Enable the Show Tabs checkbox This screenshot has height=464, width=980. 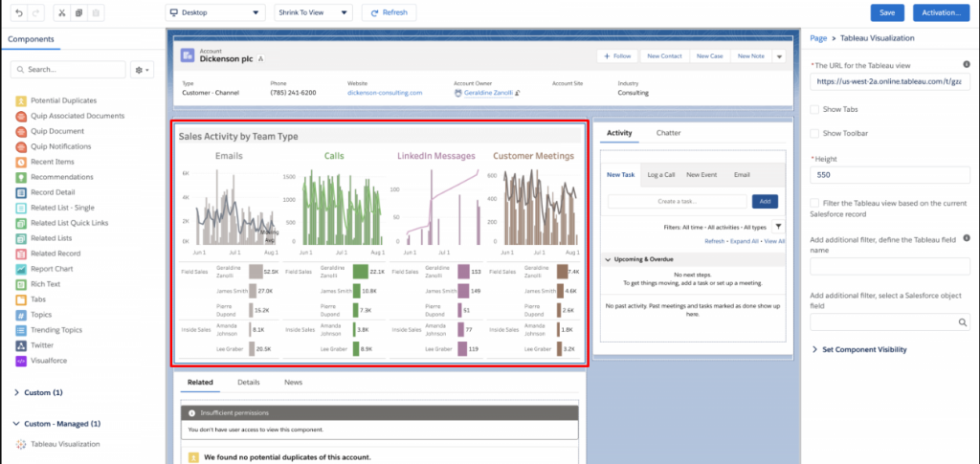click(814, 109)
